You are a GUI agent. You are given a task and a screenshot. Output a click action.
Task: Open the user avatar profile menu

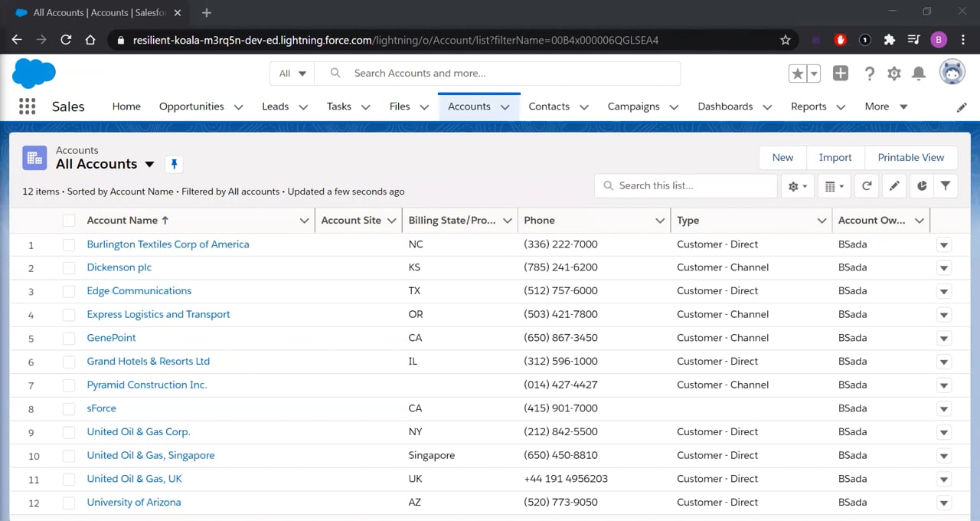tap(952, 74)
